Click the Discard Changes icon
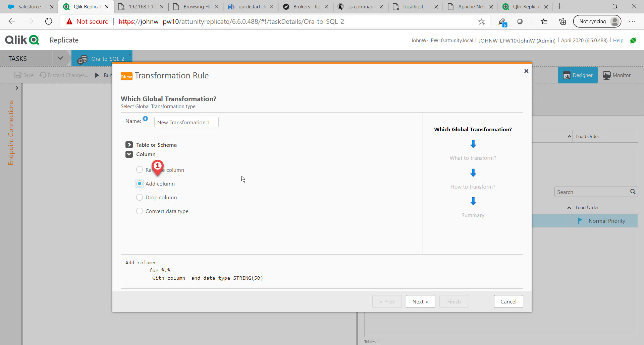 (x=43, y=75)
